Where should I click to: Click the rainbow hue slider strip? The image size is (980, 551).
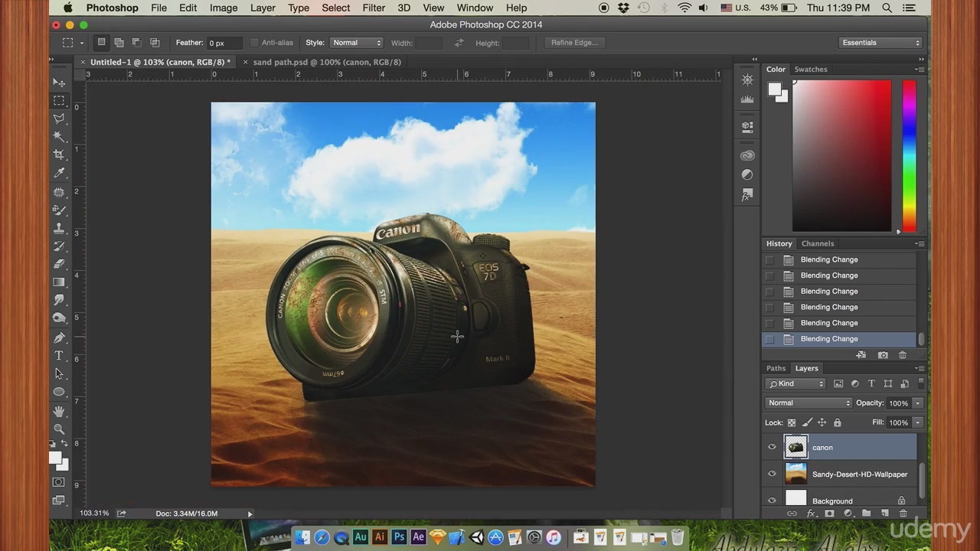pyautogui.click(x=909, y=155)
